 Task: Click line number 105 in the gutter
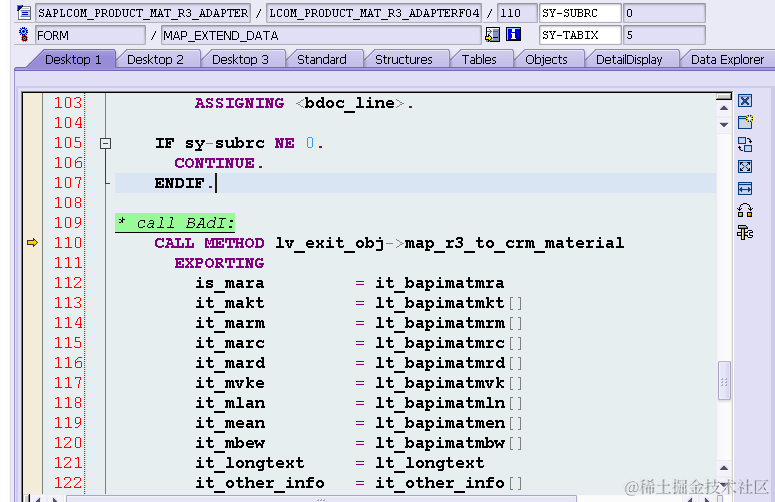point(68,143)
